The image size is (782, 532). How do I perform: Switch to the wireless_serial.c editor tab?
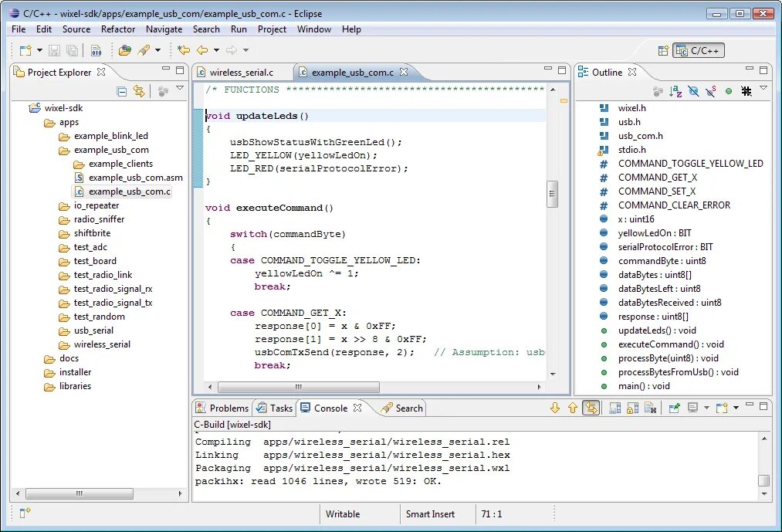click(x=242, y=73)
